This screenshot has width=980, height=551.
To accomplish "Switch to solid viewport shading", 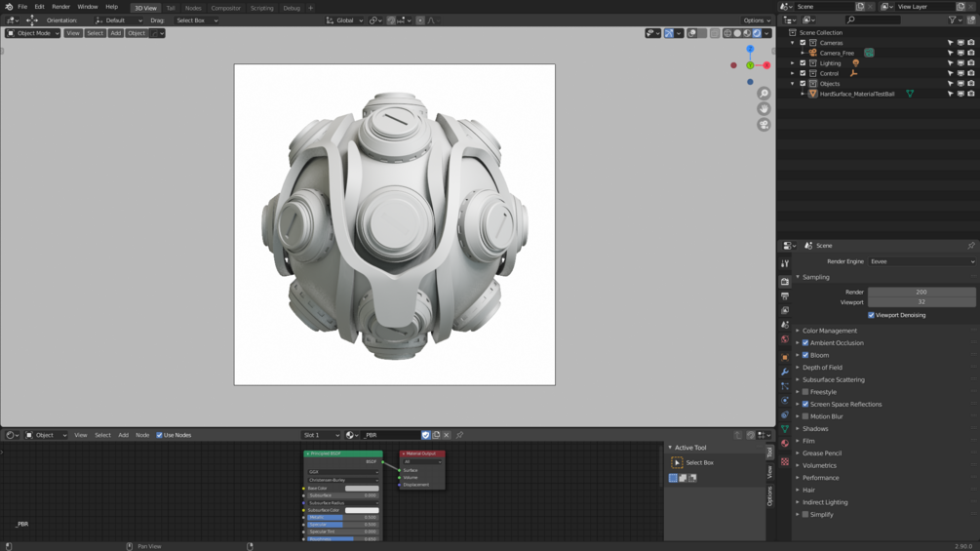I will point(737,33).
